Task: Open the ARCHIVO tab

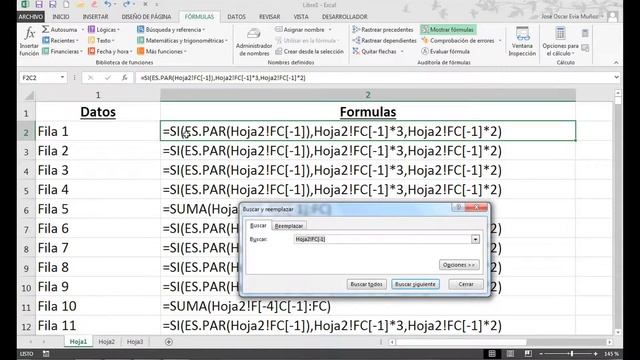Action: click(31, 16)
